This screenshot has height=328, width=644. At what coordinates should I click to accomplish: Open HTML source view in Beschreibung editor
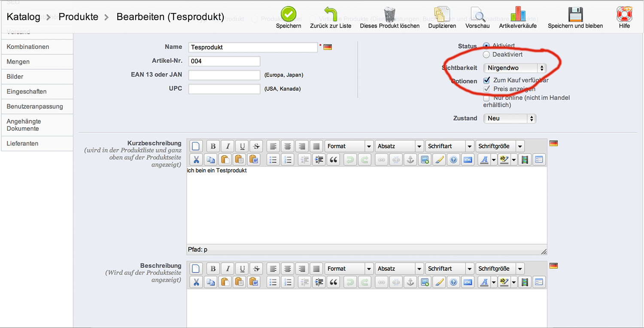[468, 282]
